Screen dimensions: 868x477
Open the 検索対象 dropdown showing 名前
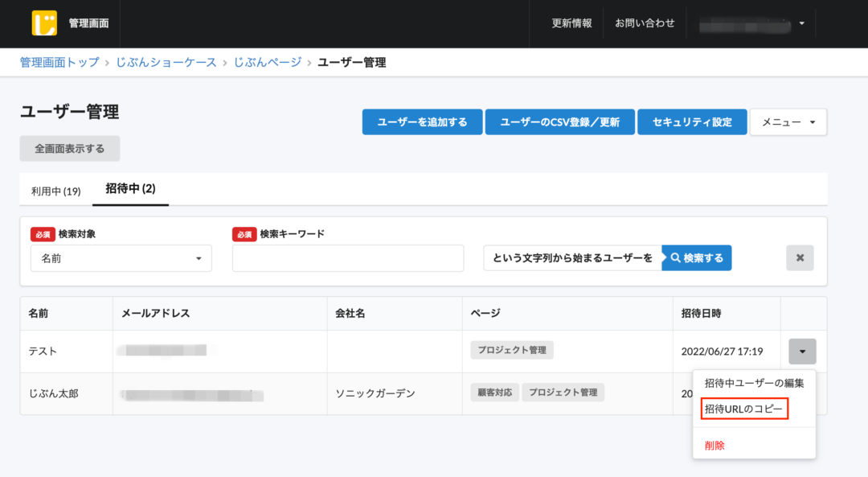tap(121, 258)
